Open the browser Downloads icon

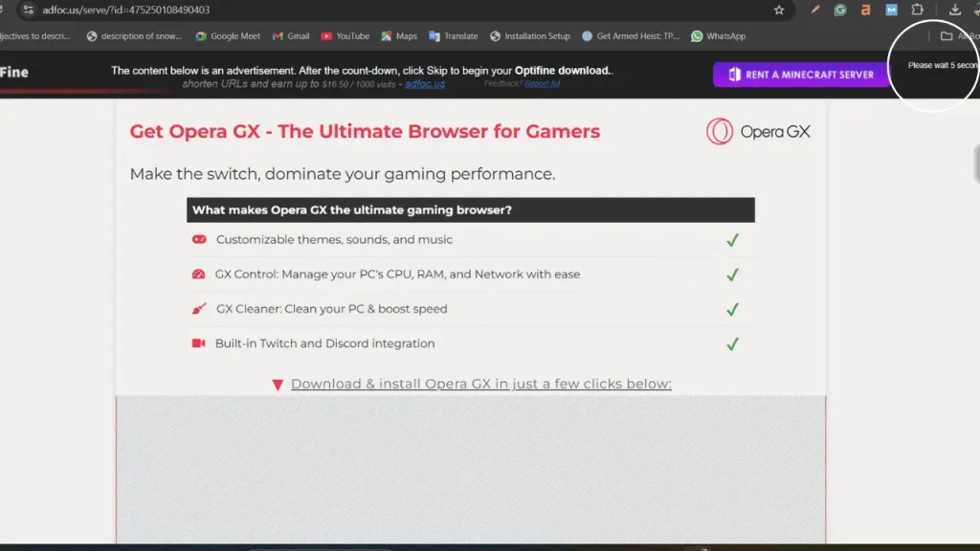coord(954,10)
